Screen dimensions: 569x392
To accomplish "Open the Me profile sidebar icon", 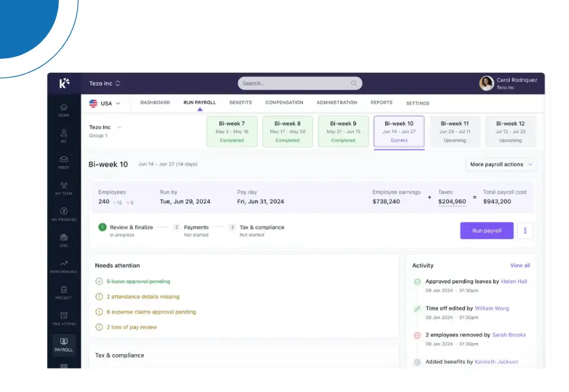I will point(64,136).
